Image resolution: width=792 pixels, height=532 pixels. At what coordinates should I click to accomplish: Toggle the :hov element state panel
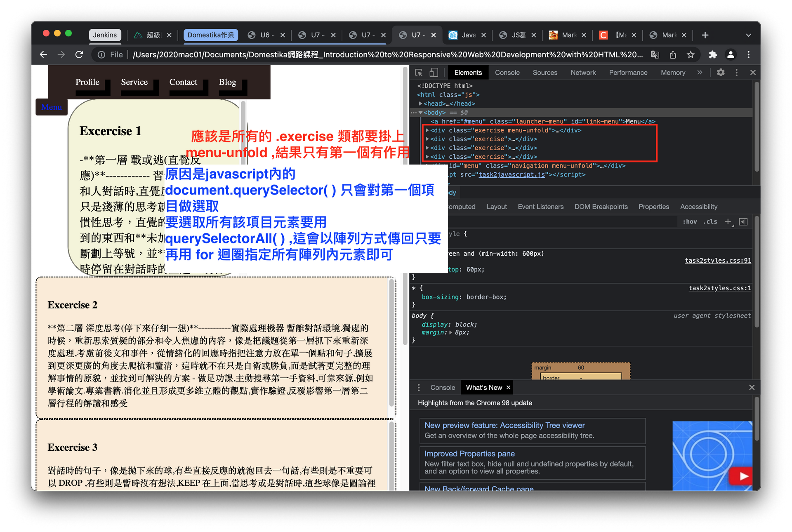(689, 222)
